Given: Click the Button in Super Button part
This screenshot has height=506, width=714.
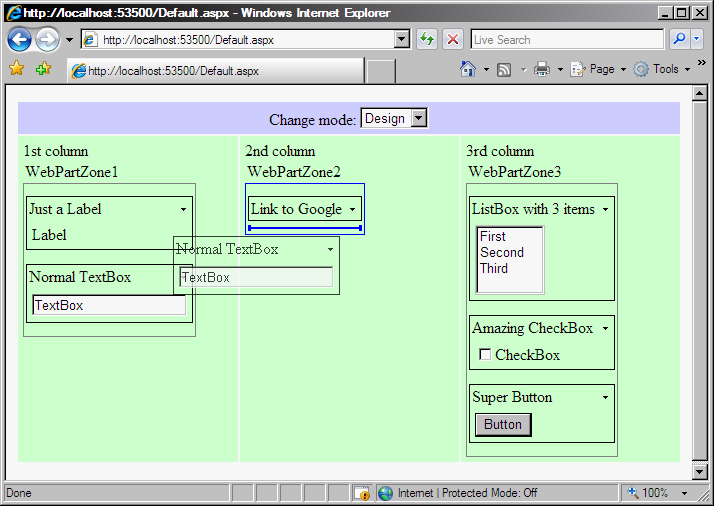Looking at the screenshot, I should click(503, 424).
